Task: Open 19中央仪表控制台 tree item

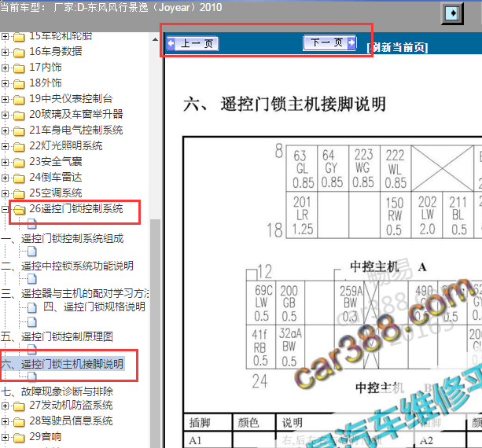Action: click(x=71, y=98)
